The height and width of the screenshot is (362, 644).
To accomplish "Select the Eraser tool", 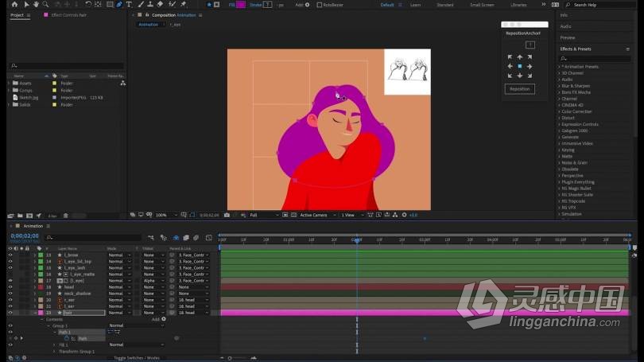I will (160, 5).
